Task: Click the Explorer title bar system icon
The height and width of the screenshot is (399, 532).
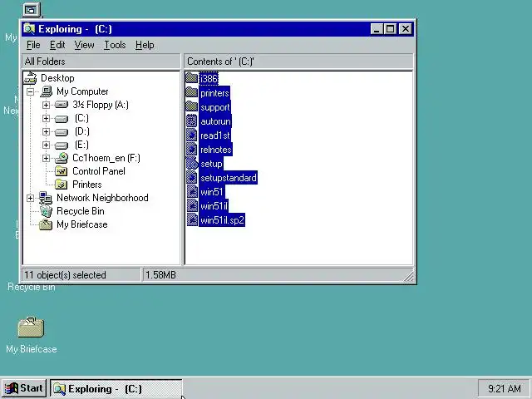Action: [x=29, y=29]
